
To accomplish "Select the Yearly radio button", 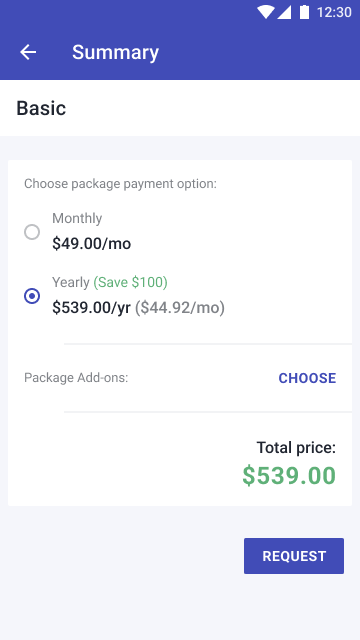I will (32, 296).
